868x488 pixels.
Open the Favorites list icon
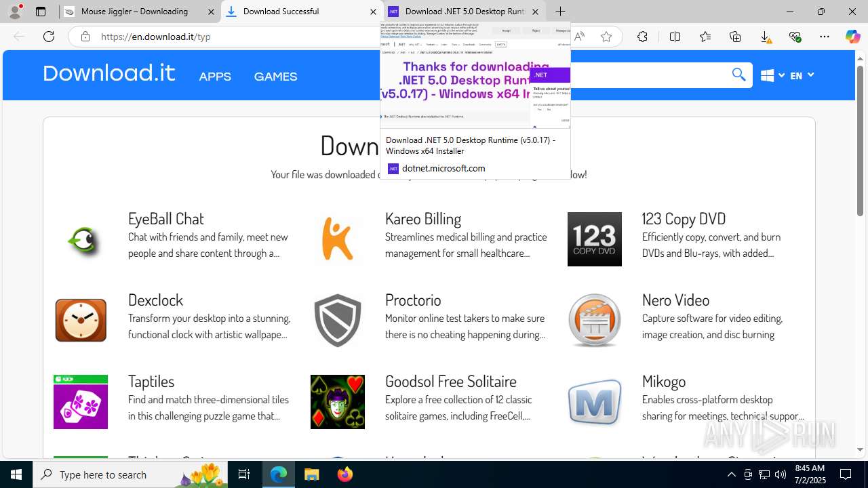click(705, 37)
